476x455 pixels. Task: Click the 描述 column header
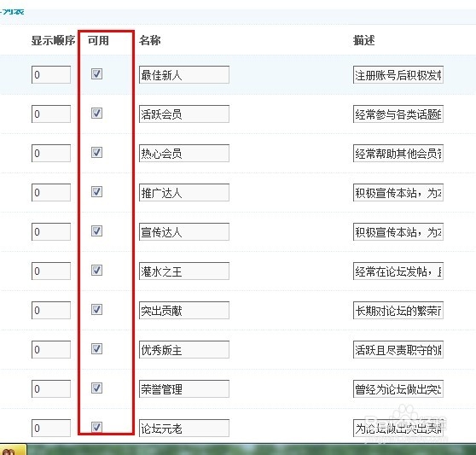tap(364, 40)
